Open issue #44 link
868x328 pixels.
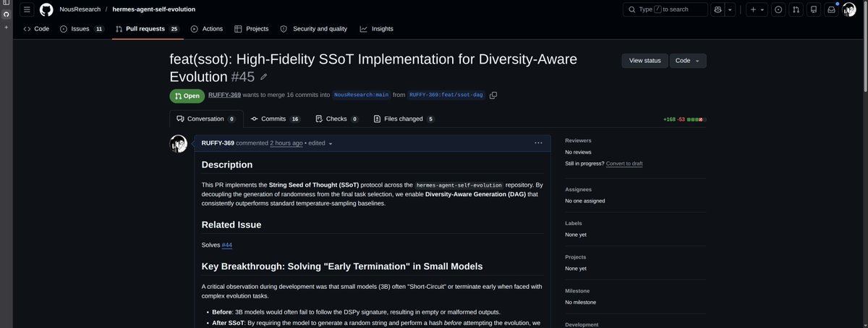pyautogui.click(x=227, y=245)
